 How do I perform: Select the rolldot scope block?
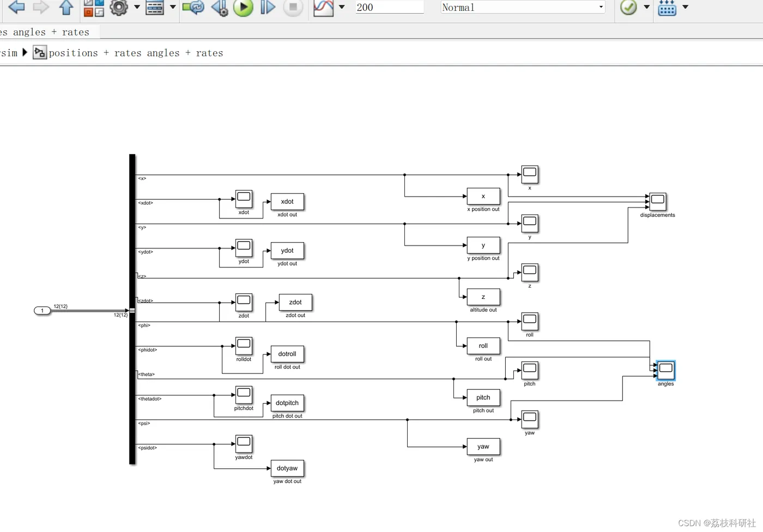[x=244, y=346]
